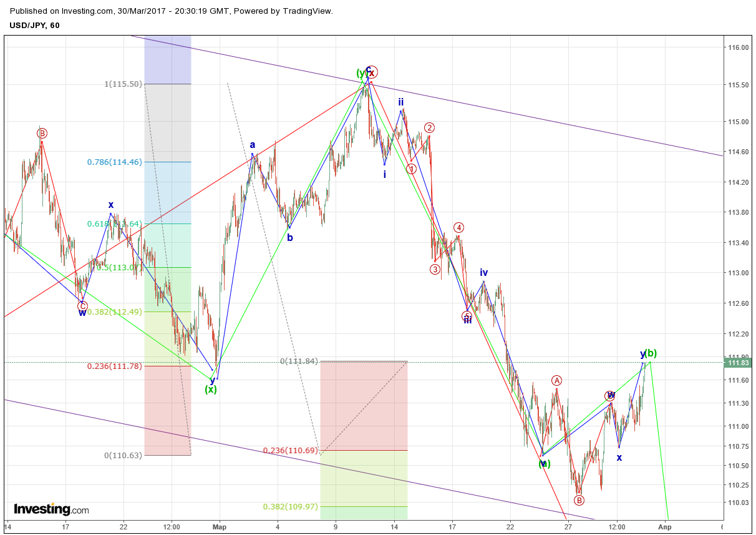Image resolution: width=756 pixels, height=535 pixels.
Task: Click the red circled A wave label
Action: [557, 380]
